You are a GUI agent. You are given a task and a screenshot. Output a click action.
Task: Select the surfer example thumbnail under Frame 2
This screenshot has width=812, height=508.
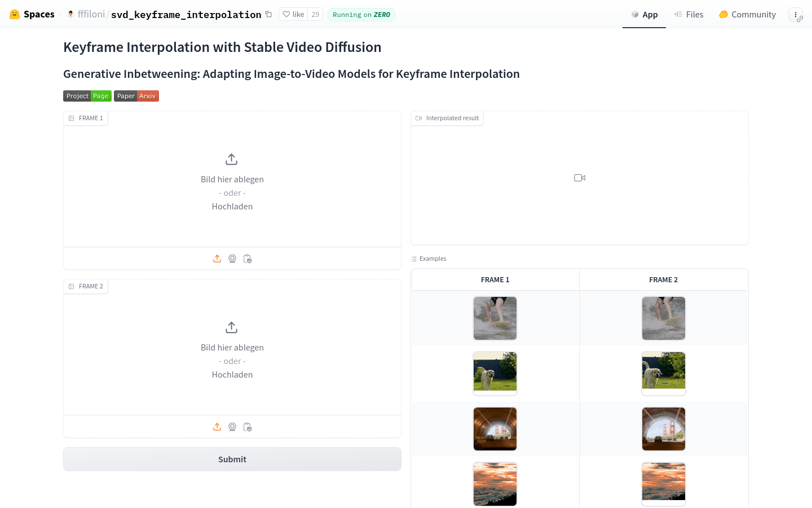(664, 318)
